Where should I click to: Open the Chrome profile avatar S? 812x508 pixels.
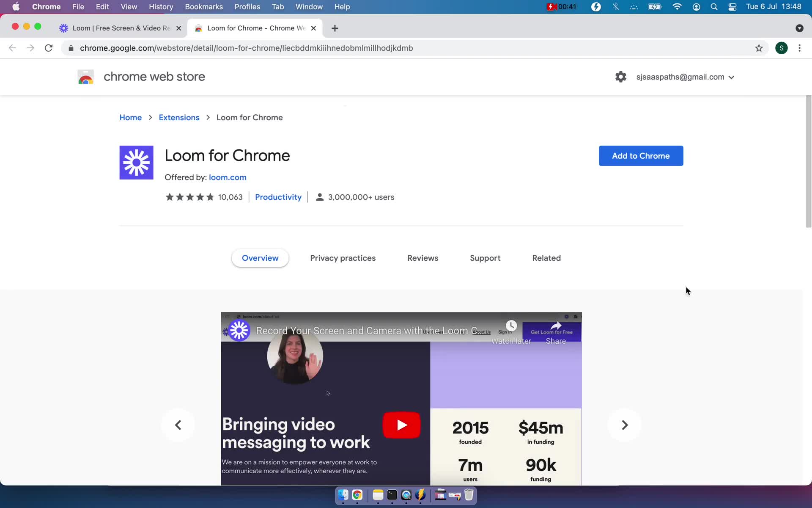pos(781,48)
